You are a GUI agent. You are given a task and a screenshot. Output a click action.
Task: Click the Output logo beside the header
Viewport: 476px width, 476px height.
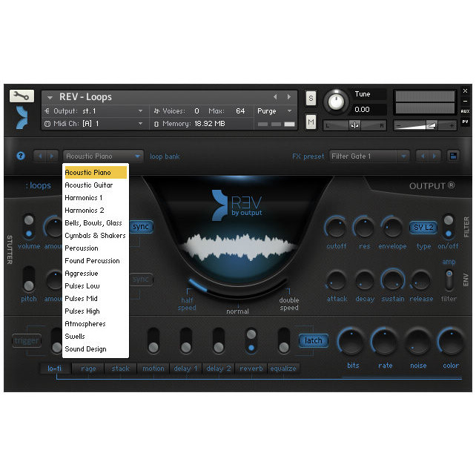(22, 117)
